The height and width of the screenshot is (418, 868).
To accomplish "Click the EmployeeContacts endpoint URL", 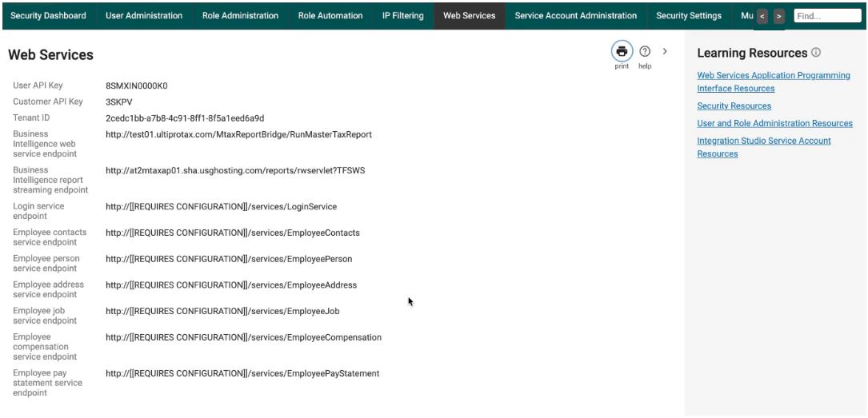I will tap(233, 233).
